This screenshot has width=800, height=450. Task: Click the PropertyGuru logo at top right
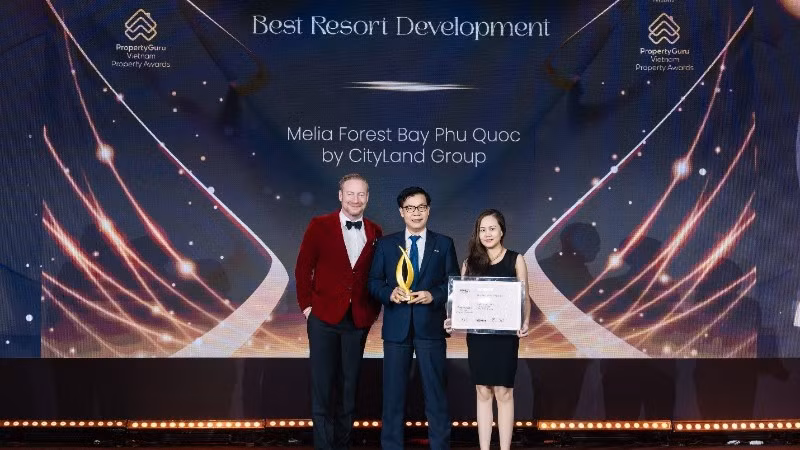point(663,28)
